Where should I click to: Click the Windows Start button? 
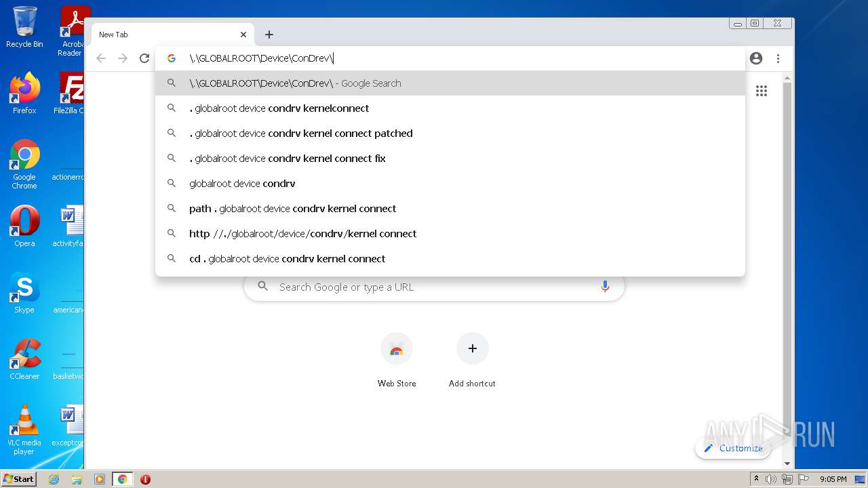19,479
